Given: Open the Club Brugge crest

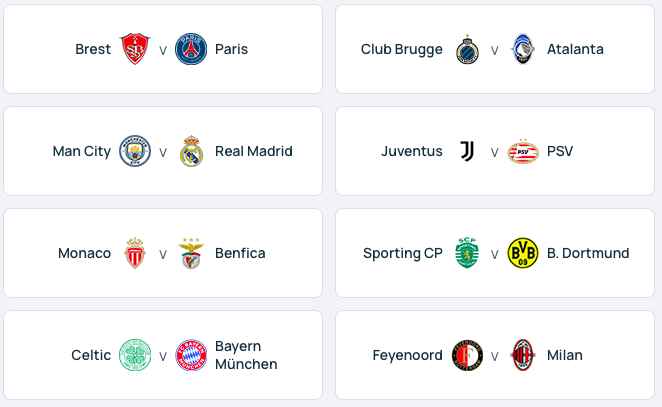Looking at the screenshot, I should [x=467, y=49].
